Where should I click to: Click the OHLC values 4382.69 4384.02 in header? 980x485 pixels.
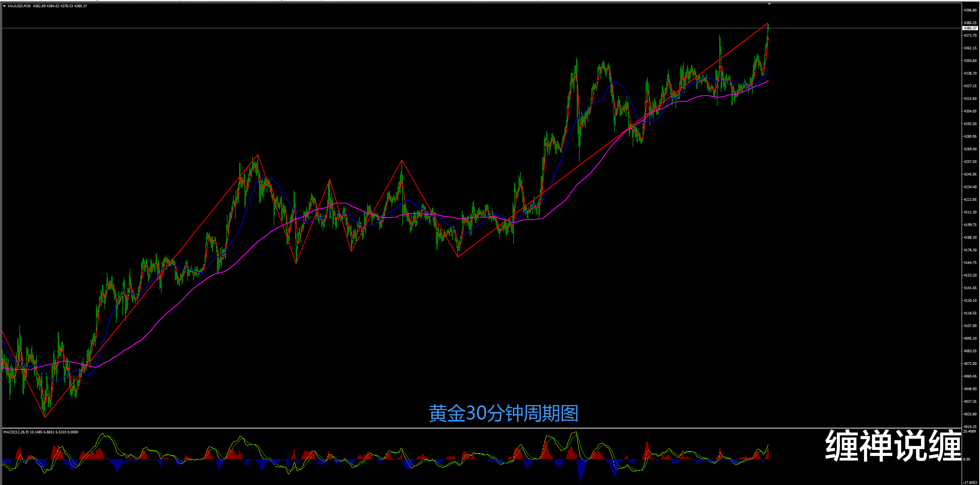tap(46, 6)
